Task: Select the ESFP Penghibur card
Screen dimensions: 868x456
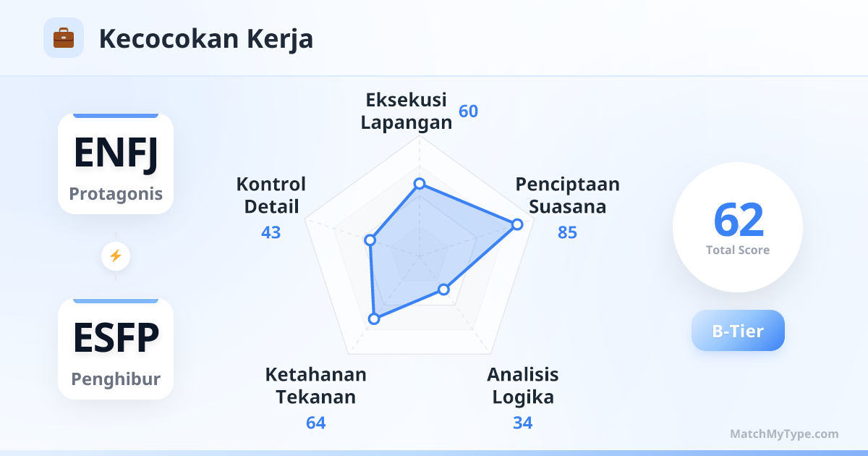Action: [x=116, y=349]
